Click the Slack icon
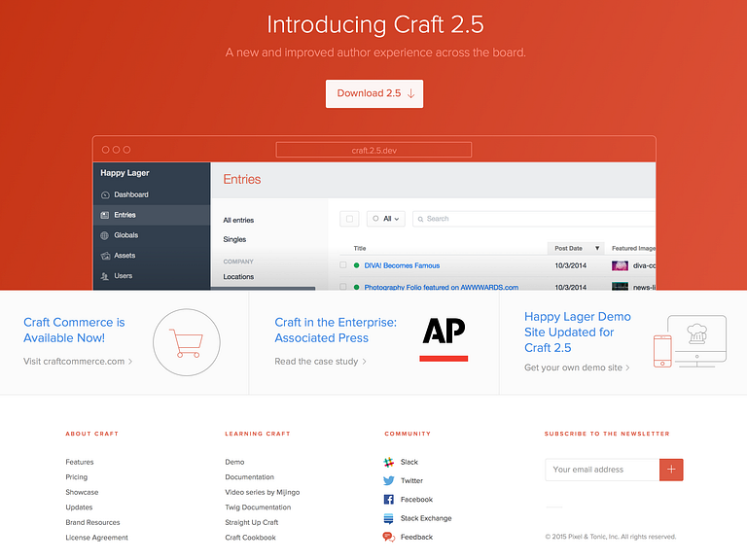 point(389,462)
